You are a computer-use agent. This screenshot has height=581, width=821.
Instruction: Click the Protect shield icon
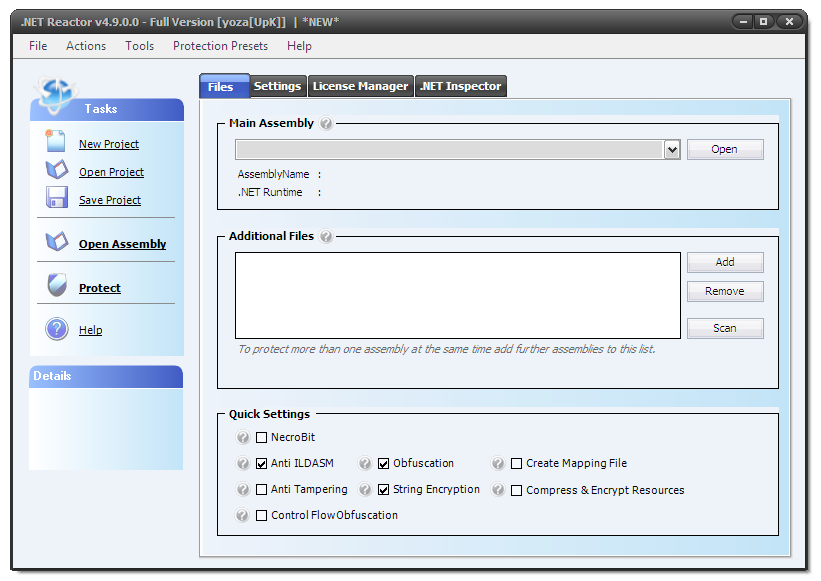(x=57, y=285)
